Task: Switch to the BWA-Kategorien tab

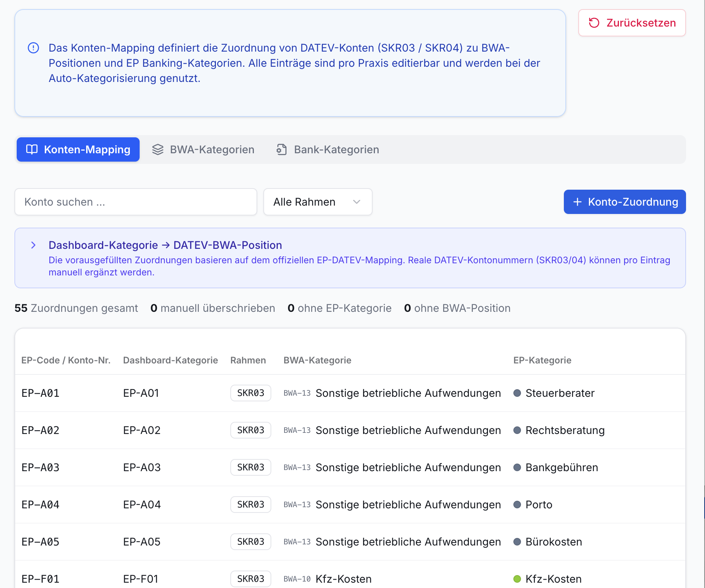Action: pos(203,149)
